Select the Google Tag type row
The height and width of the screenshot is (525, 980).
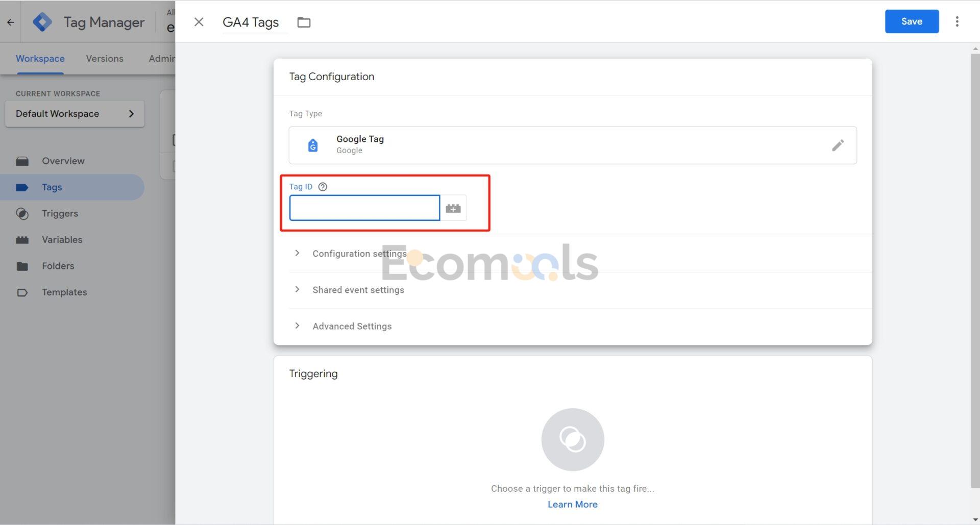coord(573,145)
